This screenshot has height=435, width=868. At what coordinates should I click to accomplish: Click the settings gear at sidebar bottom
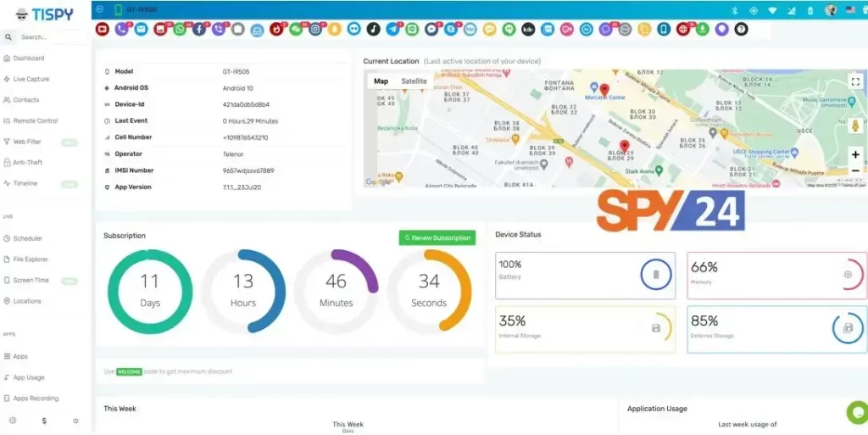point(13,421)
